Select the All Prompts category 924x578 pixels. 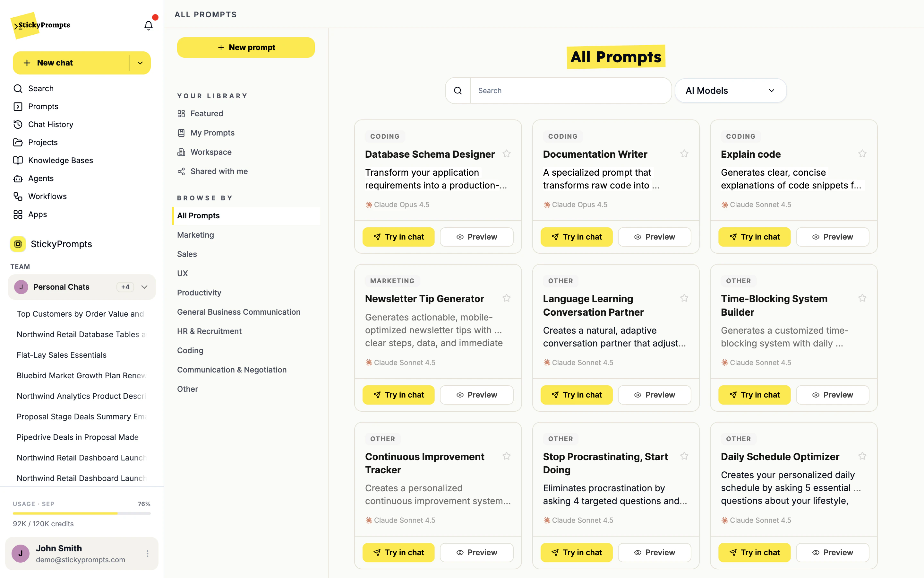[x=246, y=215]
